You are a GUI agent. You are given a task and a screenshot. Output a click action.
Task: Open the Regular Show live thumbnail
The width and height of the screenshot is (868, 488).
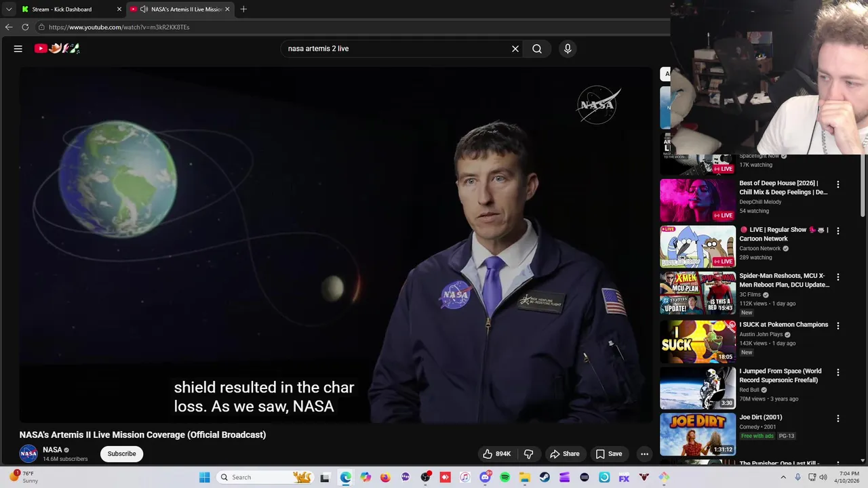click(698, 247)
